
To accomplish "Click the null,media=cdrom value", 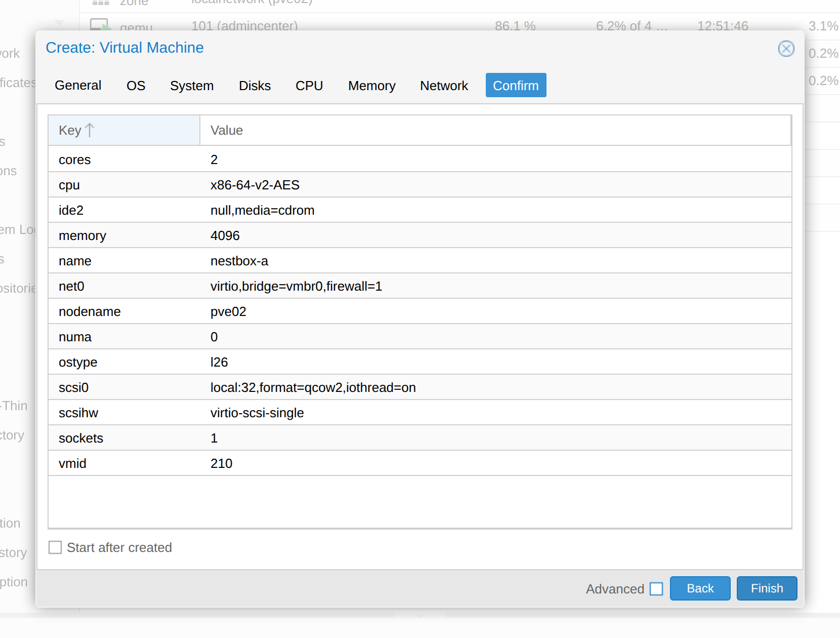I will point(263,210).
